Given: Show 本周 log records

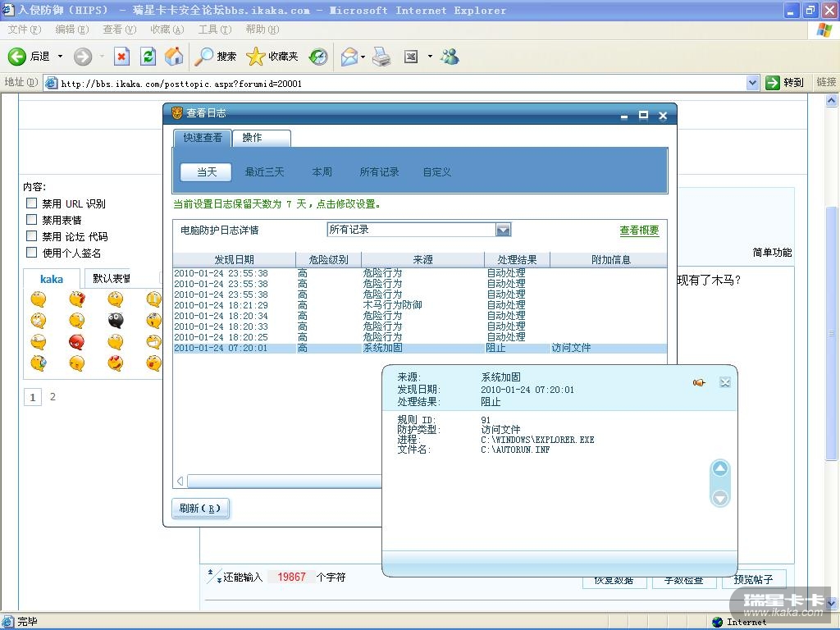Looking at the screenshot, I should (322, 172).
